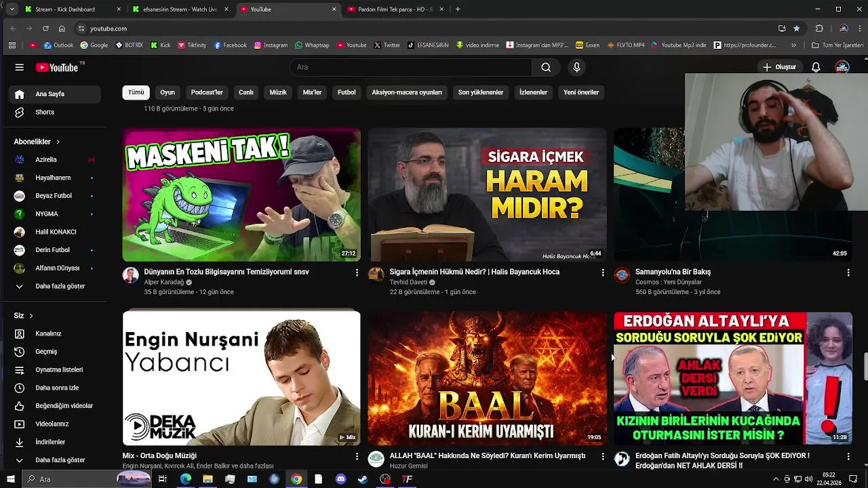
Task: Open the Alfanın Dünyası subscription
Action: [x=56, y=268]
